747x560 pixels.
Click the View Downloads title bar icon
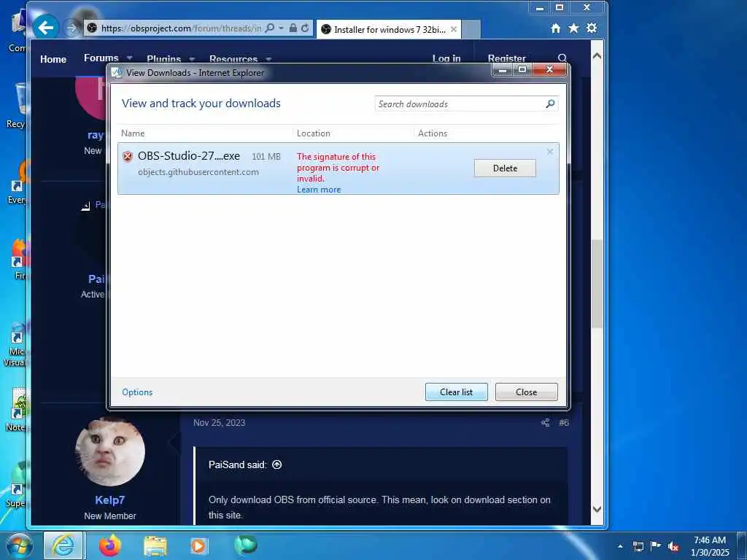[116, 72]
